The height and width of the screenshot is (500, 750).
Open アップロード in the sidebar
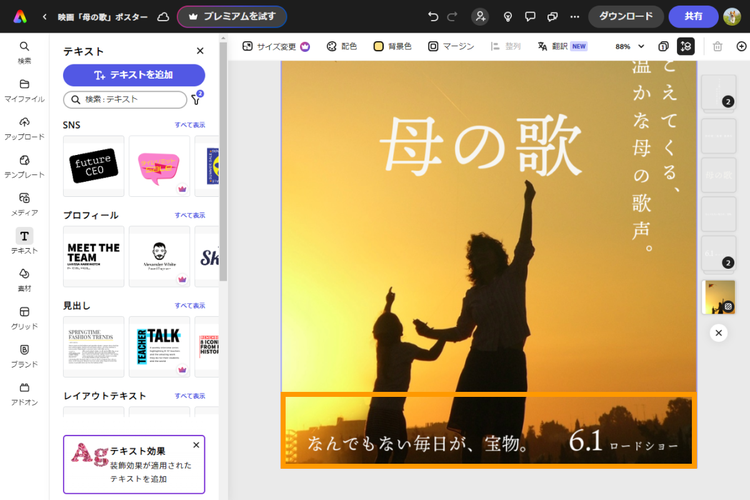tap(24, 128)
